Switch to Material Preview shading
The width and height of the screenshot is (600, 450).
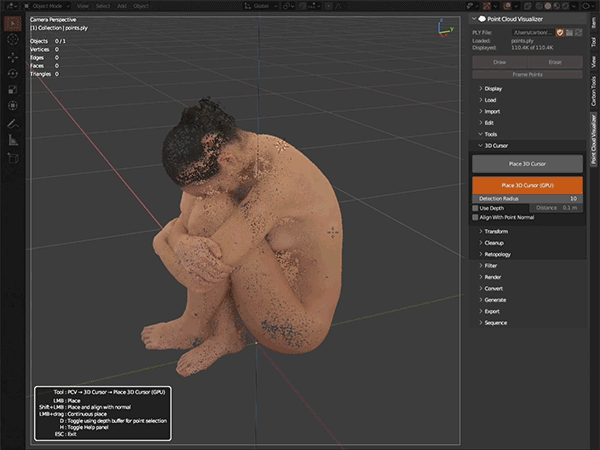coord(557,6)
